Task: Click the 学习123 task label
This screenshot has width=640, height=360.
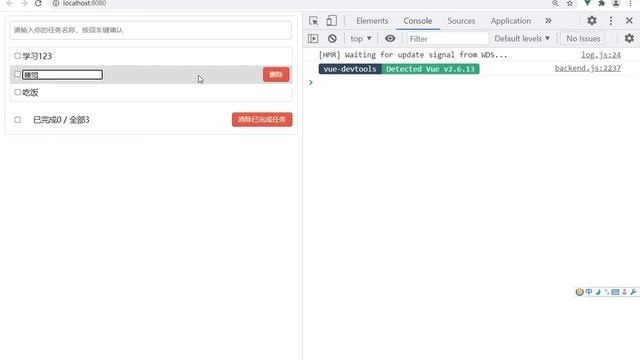Action: (x=37, y=56)
